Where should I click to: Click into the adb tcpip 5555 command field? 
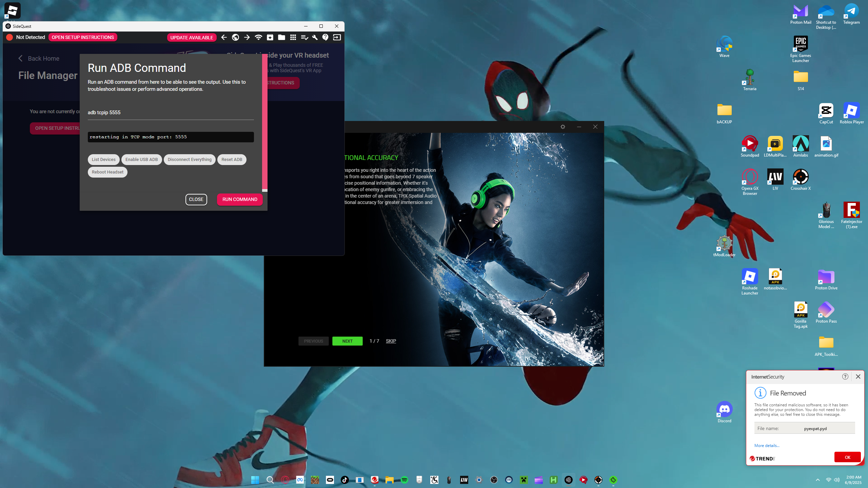pyautogui.click(x=171, y=113)
